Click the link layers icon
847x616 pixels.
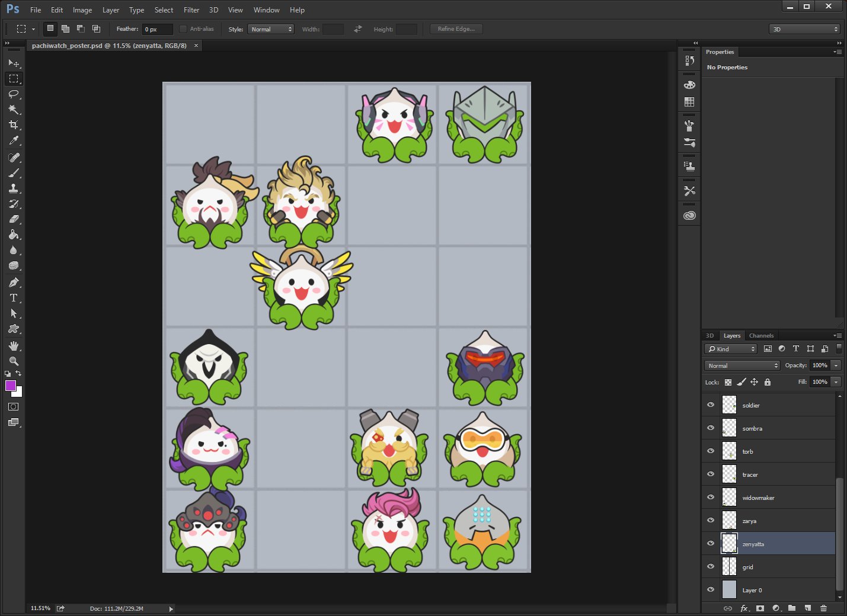(x=728, y=608)
